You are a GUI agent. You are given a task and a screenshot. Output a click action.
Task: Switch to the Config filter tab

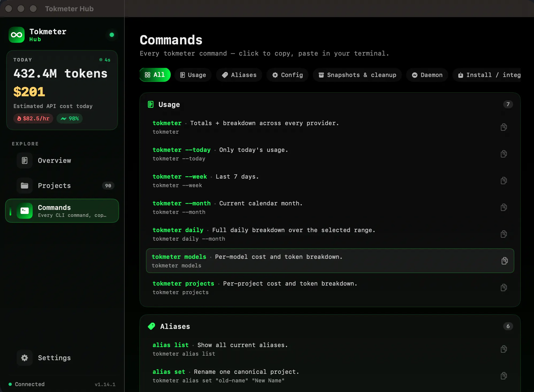click(287, 75)
